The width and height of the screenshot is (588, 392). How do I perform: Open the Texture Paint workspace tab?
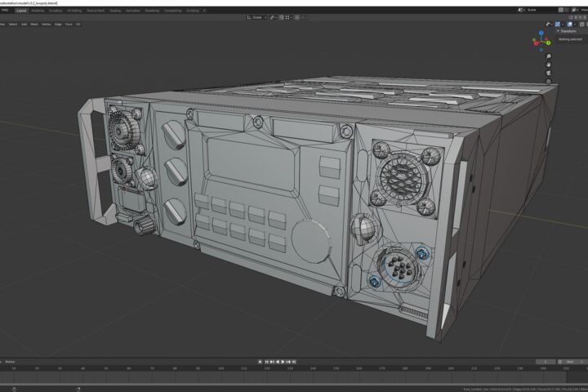[96, 11]
